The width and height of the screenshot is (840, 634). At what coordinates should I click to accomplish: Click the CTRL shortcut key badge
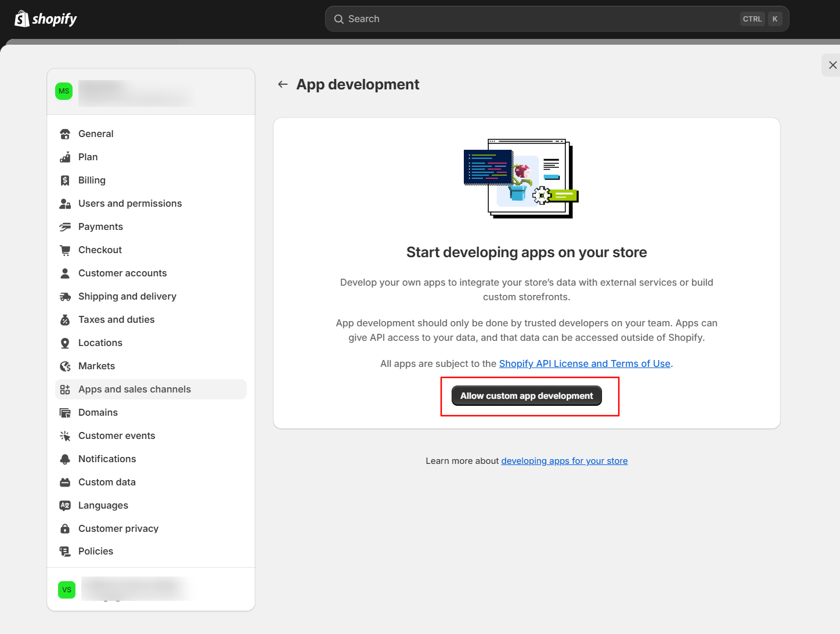click(x=752, y=19)
